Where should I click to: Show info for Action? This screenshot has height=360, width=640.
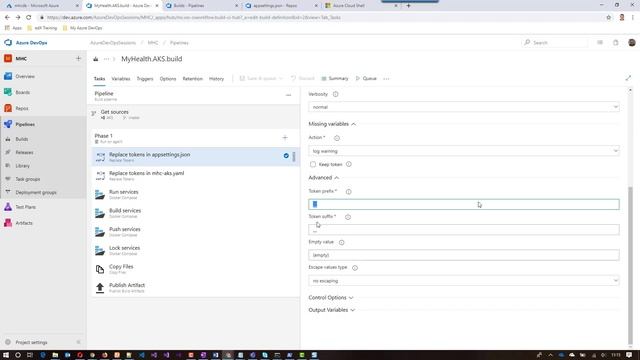(x=337, y=138)
